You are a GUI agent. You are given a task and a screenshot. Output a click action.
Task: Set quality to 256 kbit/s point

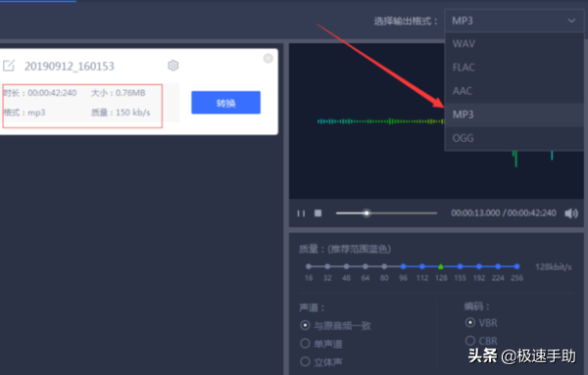point(517,266)
